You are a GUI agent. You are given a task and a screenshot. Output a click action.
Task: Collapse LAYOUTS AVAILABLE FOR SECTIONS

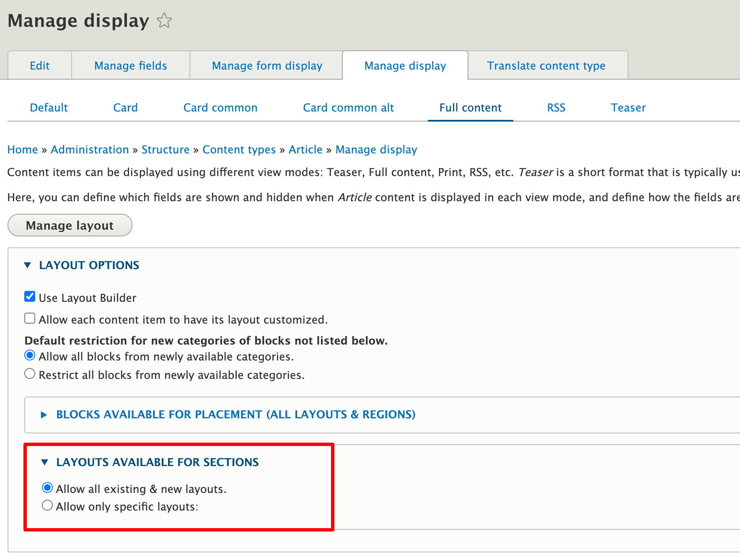(x=157, y=462)
